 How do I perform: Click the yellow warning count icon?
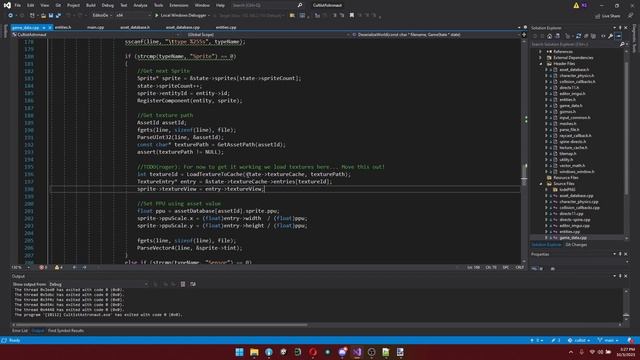point(58,267)
